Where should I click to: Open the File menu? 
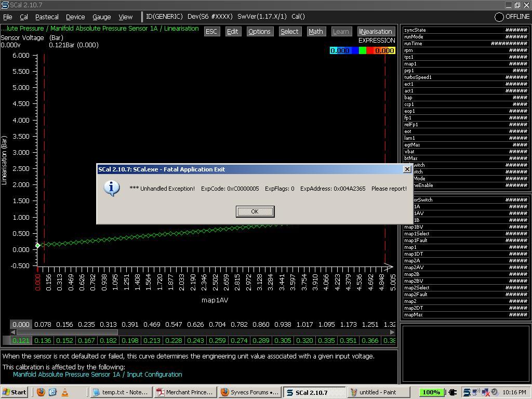[x=8, y=17]
